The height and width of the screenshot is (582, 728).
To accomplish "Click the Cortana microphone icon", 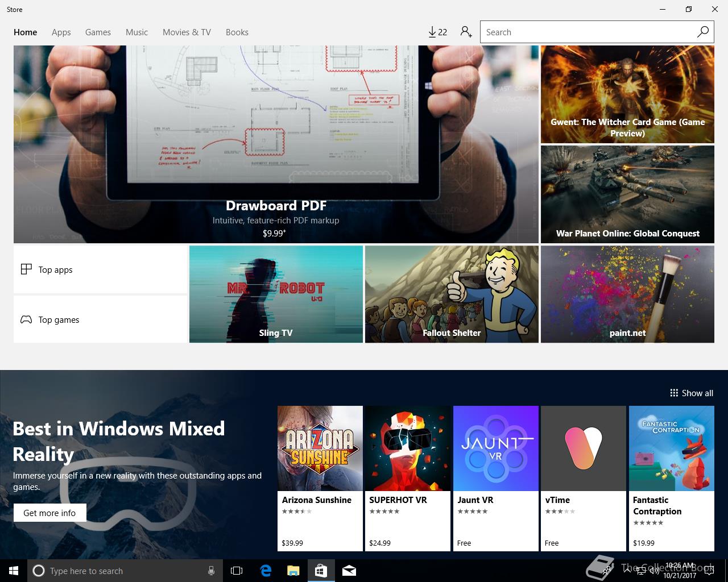I will pos(211,571).
